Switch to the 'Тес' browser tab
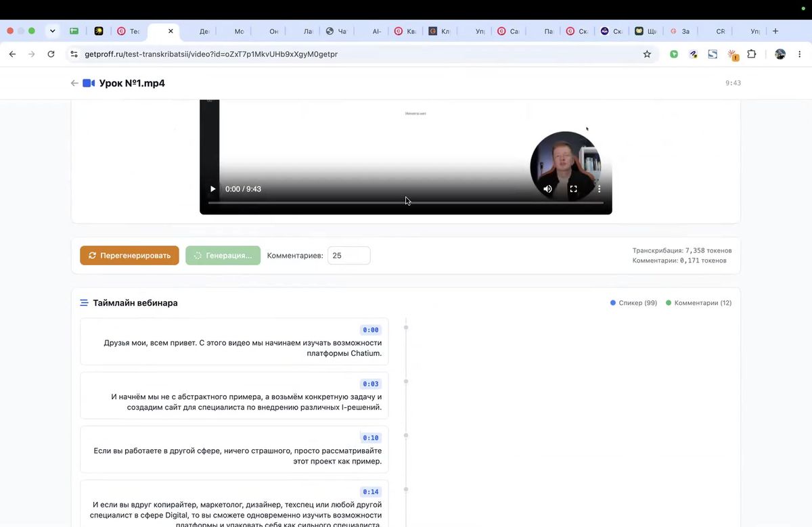812x527 pixels. point(129,31)
